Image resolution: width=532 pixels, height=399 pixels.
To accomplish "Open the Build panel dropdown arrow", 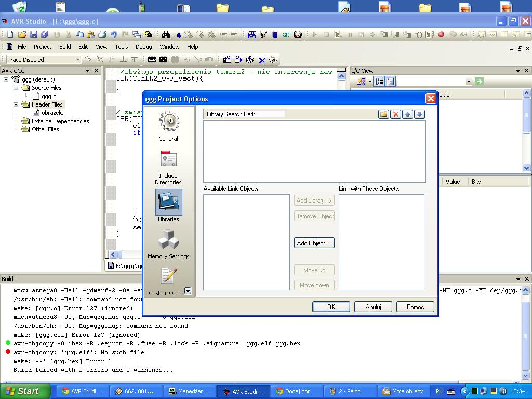I will (x=518, y=279).
